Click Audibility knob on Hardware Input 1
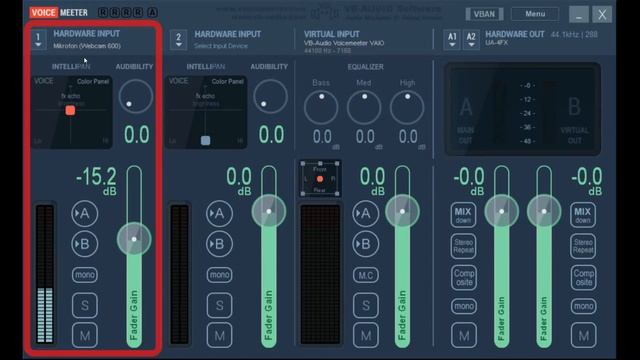 click(x=136, y=96)
